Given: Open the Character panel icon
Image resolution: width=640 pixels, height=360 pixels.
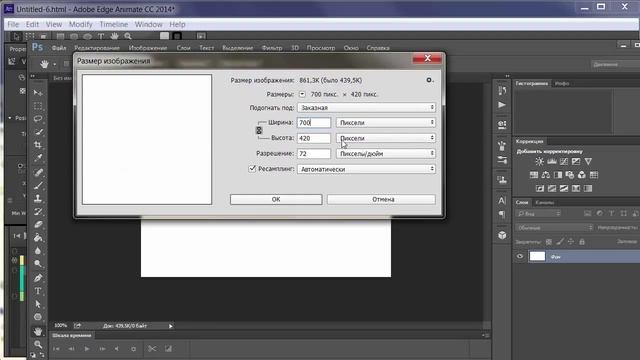Looking at the screenshot, I should click(x=502, y=200).
